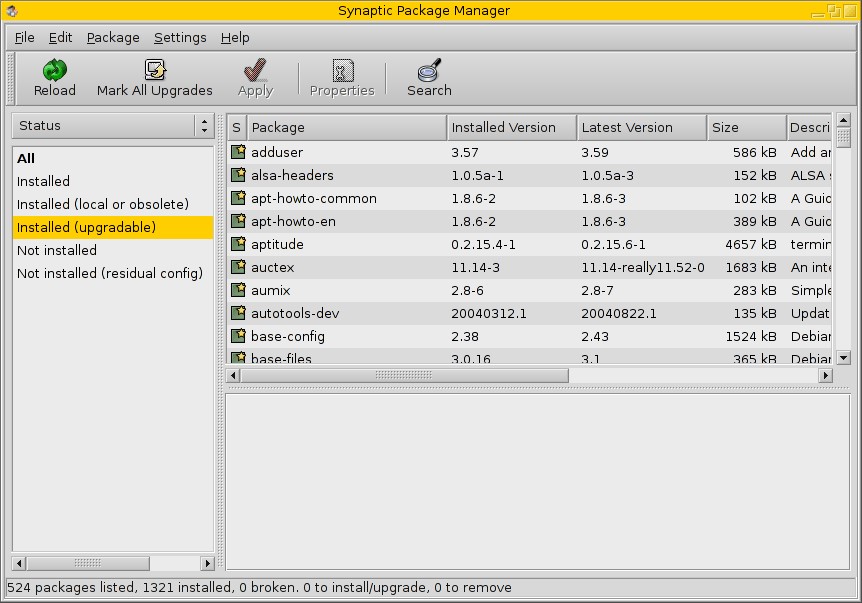
Task: Click Mark All Upgrades icon
Action: (155, 71)
